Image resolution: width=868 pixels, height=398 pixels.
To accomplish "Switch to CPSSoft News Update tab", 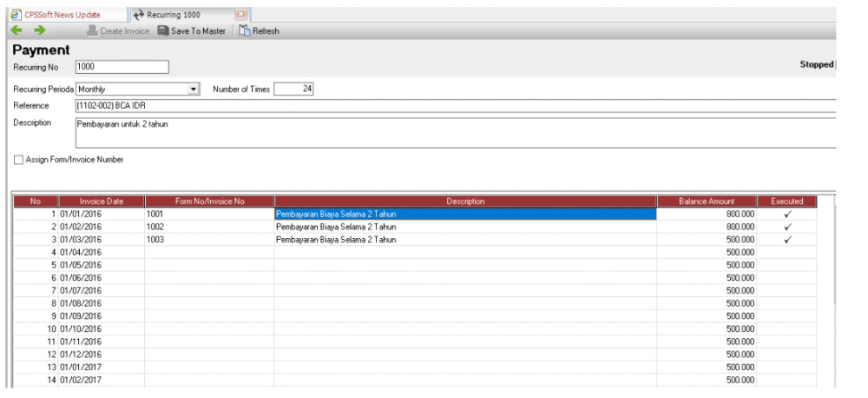I will [62, 15].
